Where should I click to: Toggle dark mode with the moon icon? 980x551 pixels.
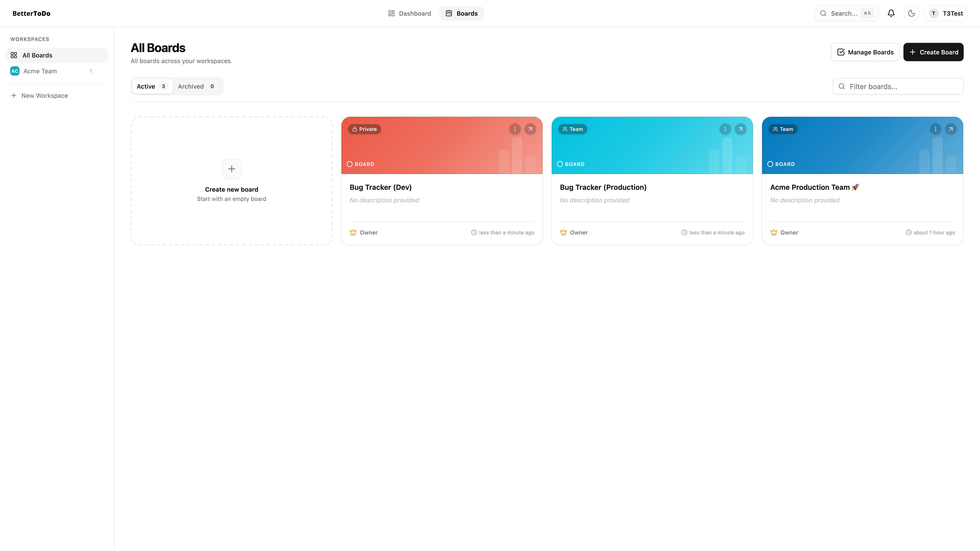pyautogui.click(x=912, y=13)
